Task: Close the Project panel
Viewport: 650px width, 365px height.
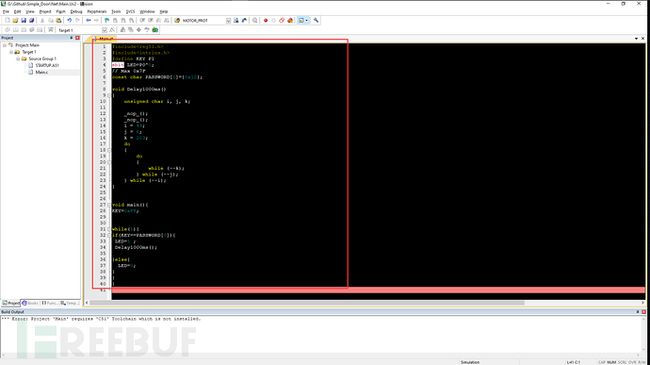Action: click(x=78, y=38)
